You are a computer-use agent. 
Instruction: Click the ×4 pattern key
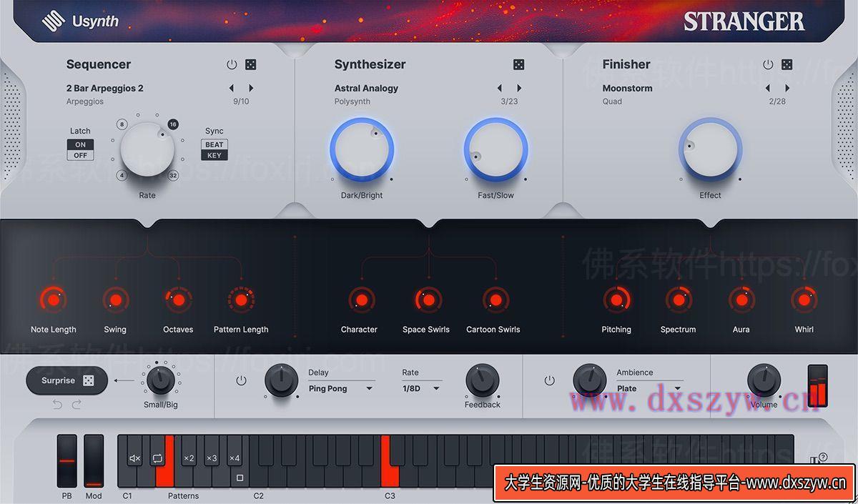[x=235, y=458]
